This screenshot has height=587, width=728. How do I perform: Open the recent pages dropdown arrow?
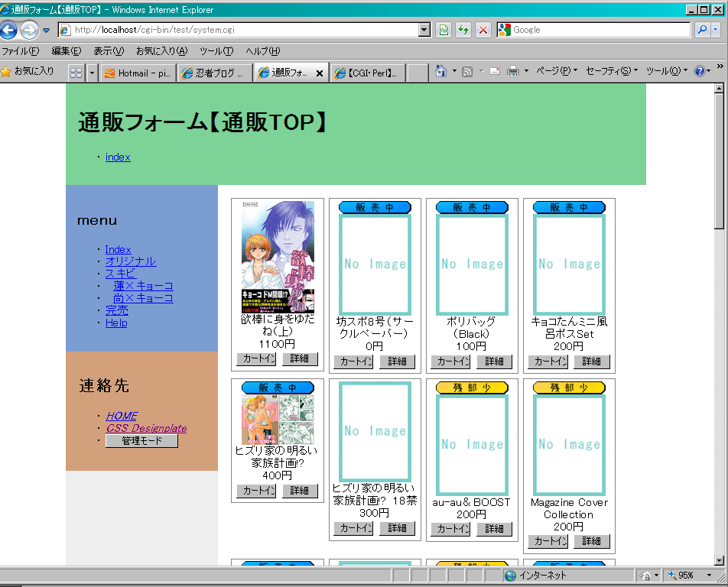click(x=47, y=30)
